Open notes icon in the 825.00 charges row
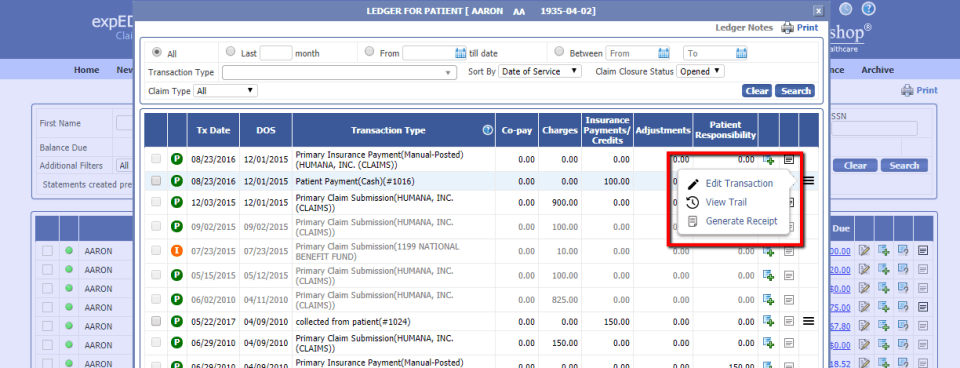The image size is (960, 368). [x=789, y=299]
